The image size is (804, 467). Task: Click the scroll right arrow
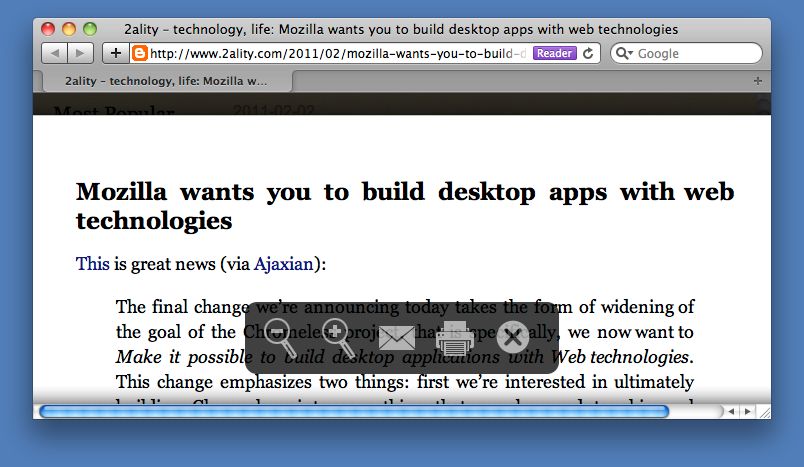[x=748, y=411]
